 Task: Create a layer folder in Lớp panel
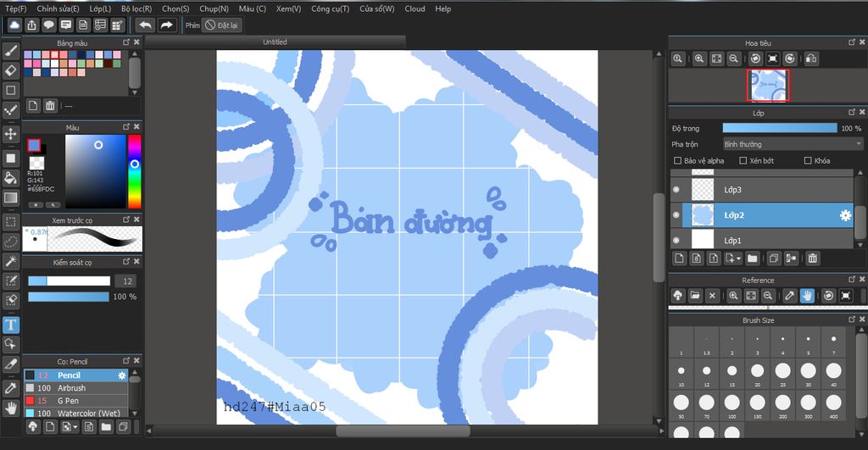(752, 258)
